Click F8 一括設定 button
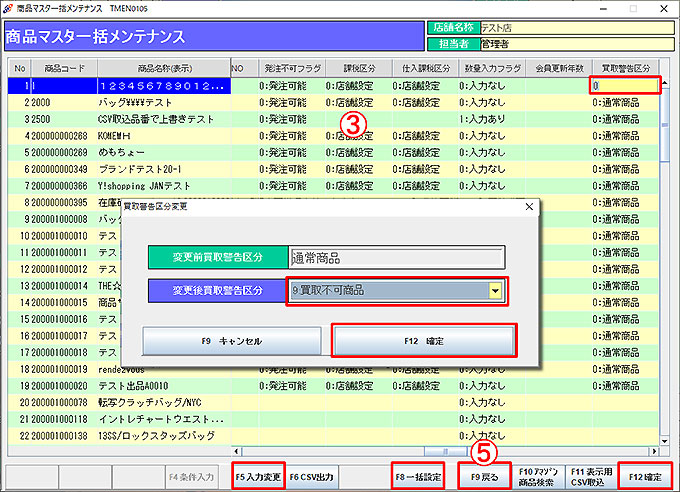The width and height of the screenshot is (680, 492). [x=418, y=476]
